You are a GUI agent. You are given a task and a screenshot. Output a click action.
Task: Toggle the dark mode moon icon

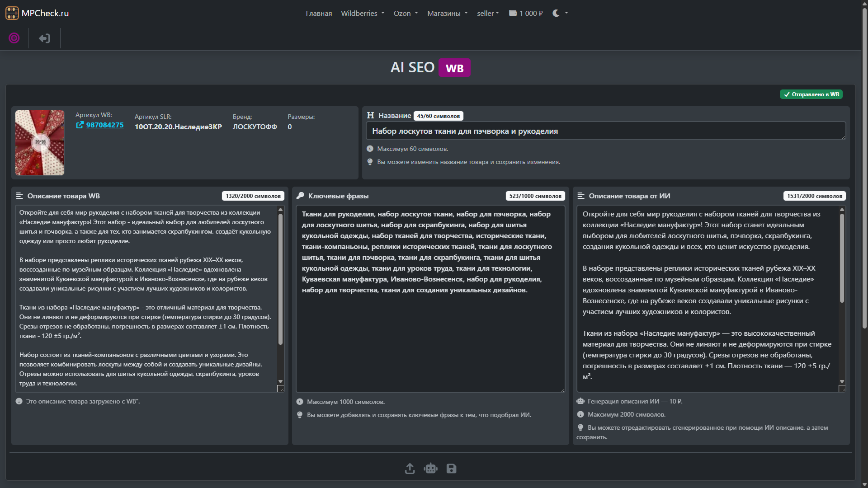click(x=556, y=13)
